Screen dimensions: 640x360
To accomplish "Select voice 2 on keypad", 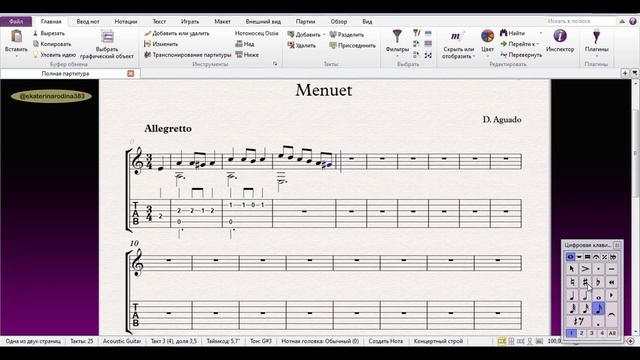I will 582,333.
